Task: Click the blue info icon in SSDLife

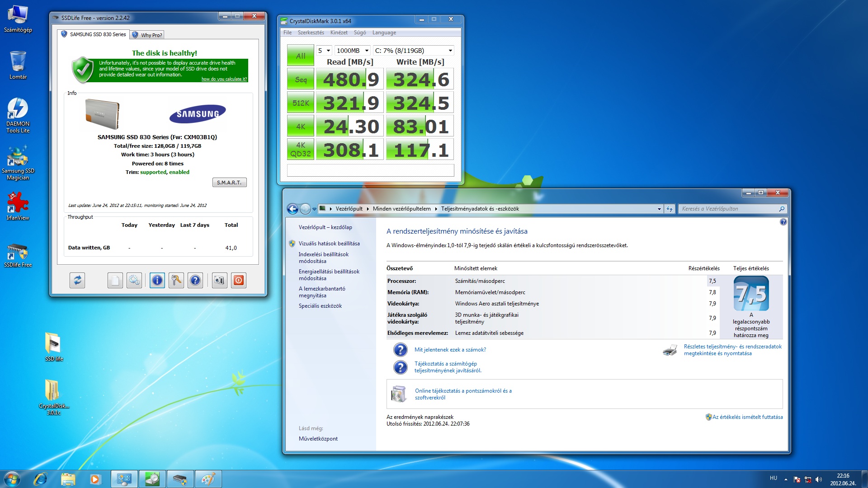Action: click(157, 281)
